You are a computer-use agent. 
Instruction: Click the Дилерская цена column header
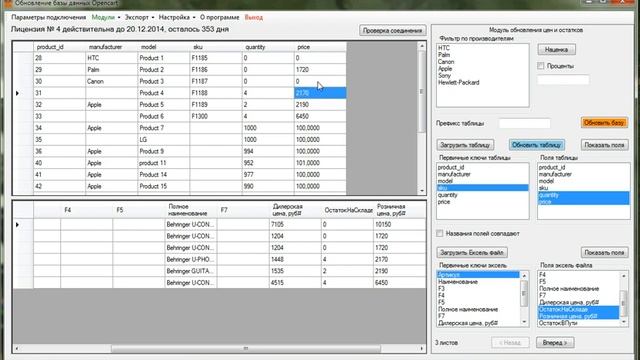[295, 210]
